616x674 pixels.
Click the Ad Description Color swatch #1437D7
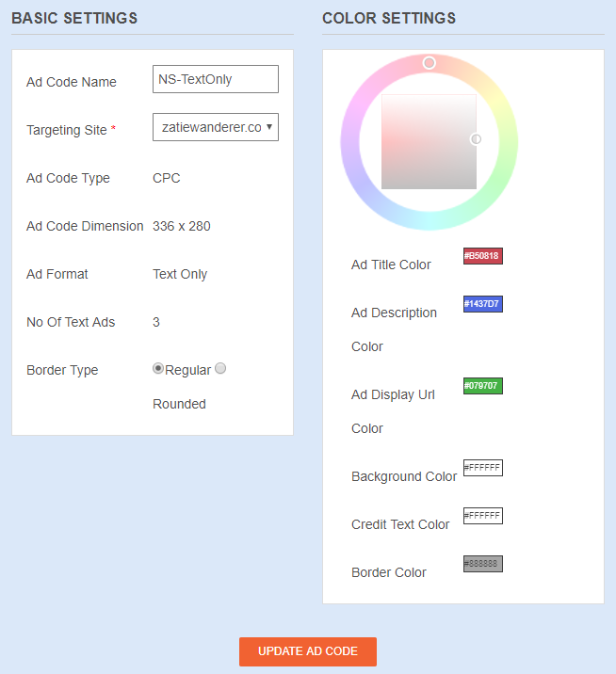(482, 304)
